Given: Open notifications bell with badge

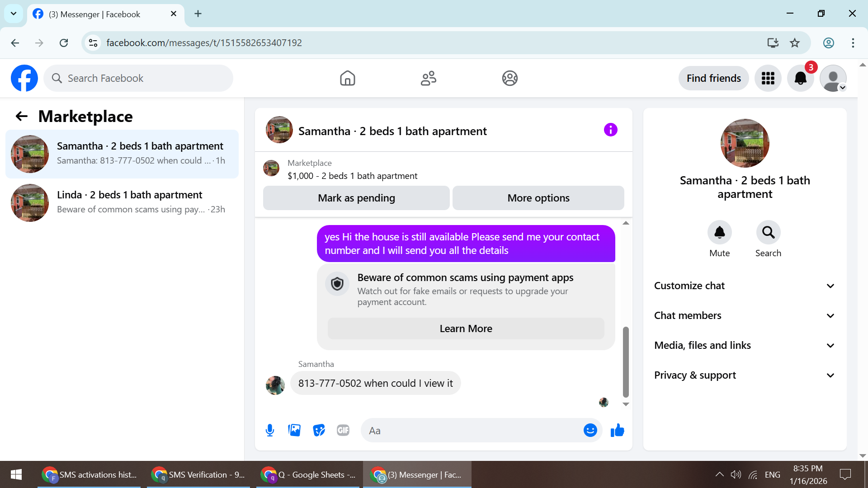Looking at the screenshot, I should point(800,78).
